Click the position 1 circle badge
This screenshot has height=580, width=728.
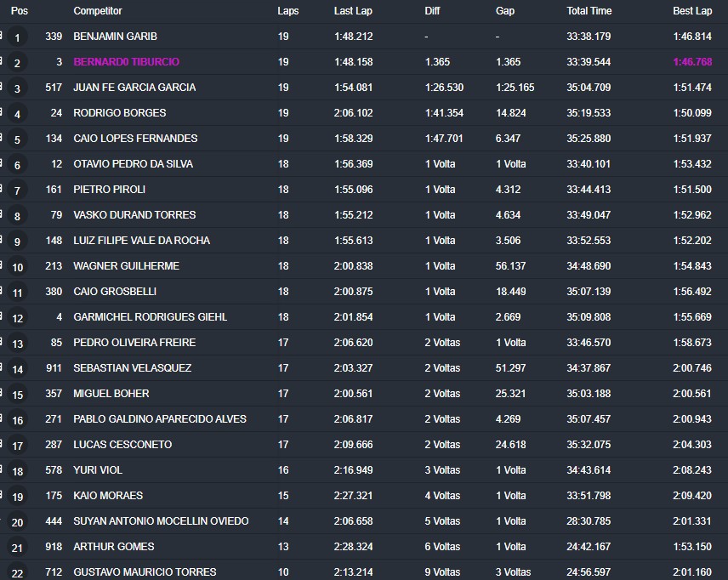(x=17, y=37)
